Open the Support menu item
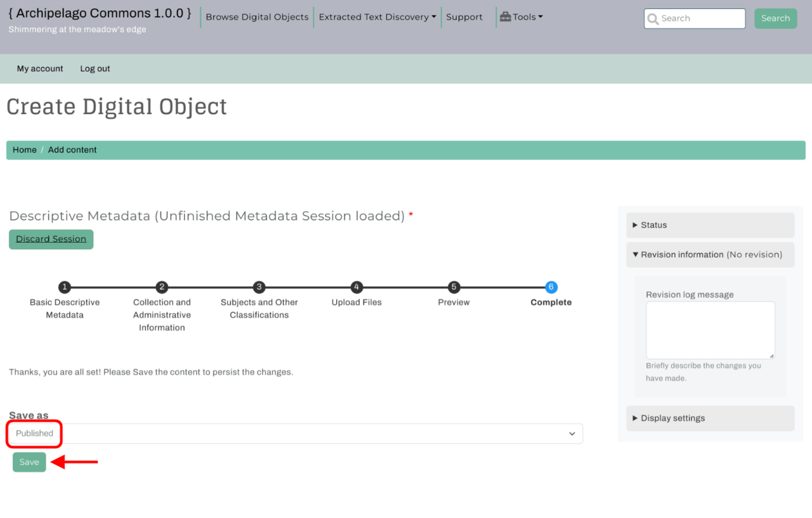Viewport: 812px width, 518px height. click(464, 17)
